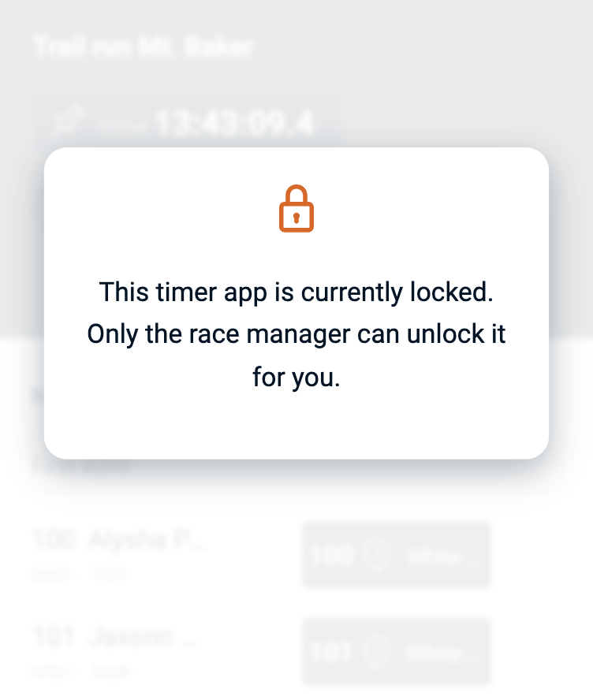Click the blurred heading above the runner list
The height and width of the screenshot is (700, 593).
(83, 467)
